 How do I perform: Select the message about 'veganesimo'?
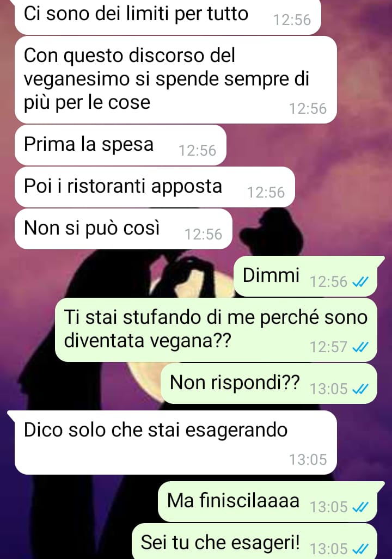[x=176, y=80]
